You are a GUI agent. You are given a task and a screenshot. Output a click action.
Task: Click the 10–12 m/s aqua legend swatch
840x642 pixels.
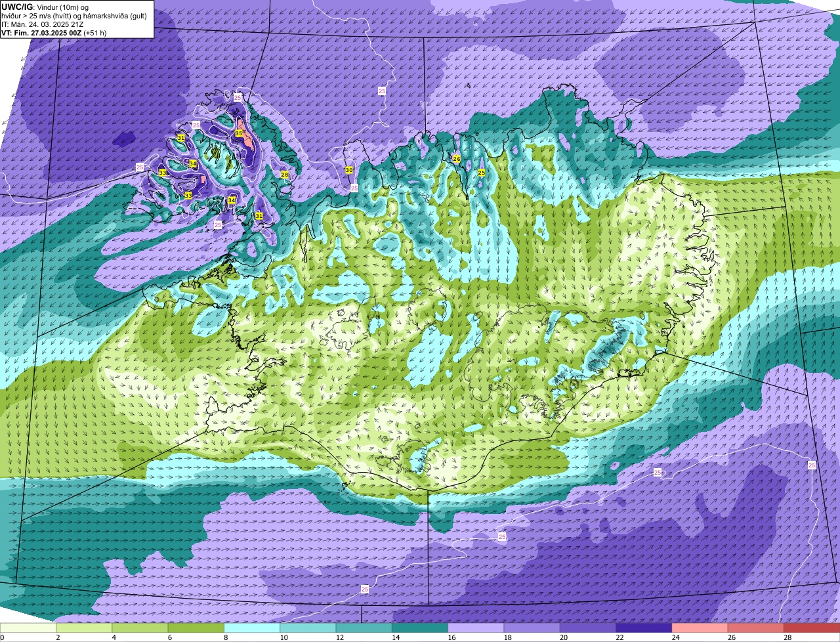tap(308, 628)
